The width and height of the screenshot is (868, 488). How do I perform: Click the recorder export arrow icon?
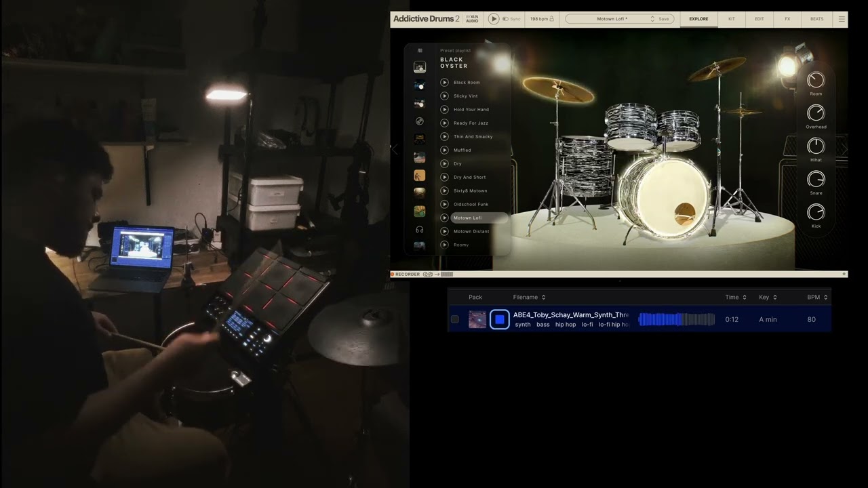tap(437, 274)
